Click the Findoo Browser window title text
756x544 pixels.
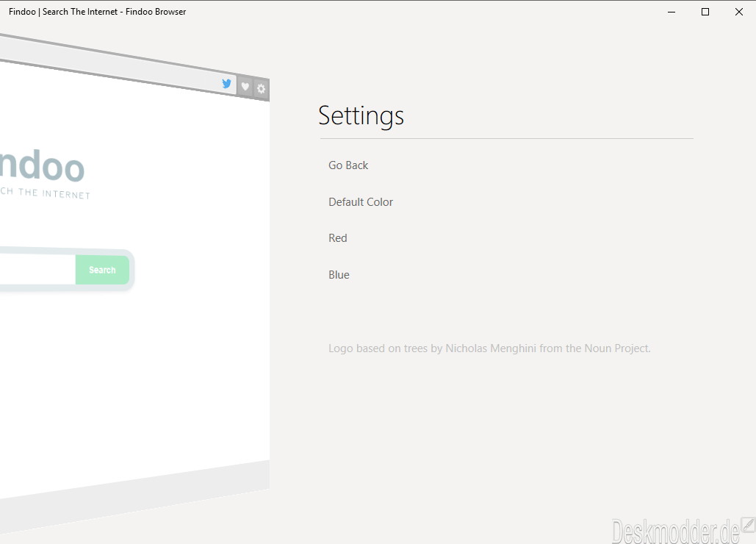[x=98, y=12]
